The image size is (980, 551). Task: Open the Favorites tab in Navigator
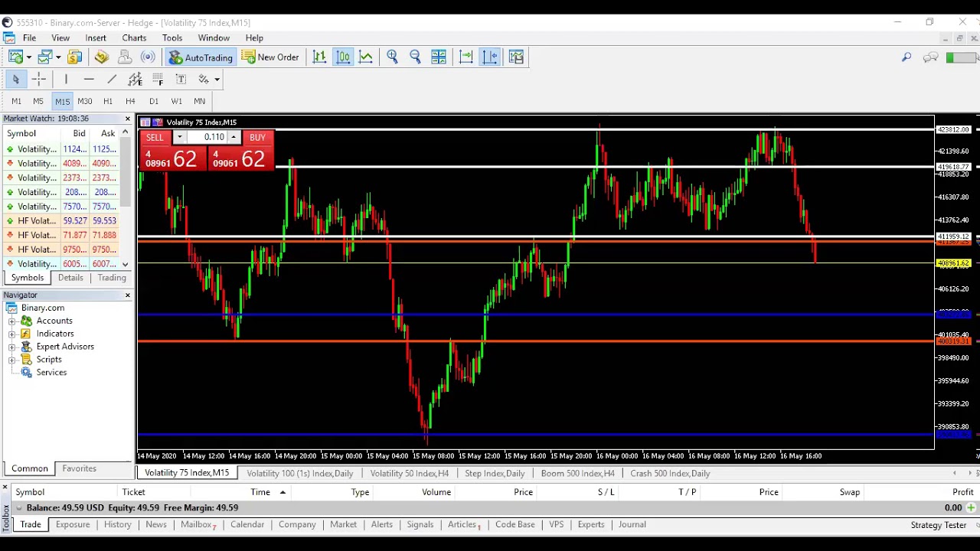click(x=80, y=468)
